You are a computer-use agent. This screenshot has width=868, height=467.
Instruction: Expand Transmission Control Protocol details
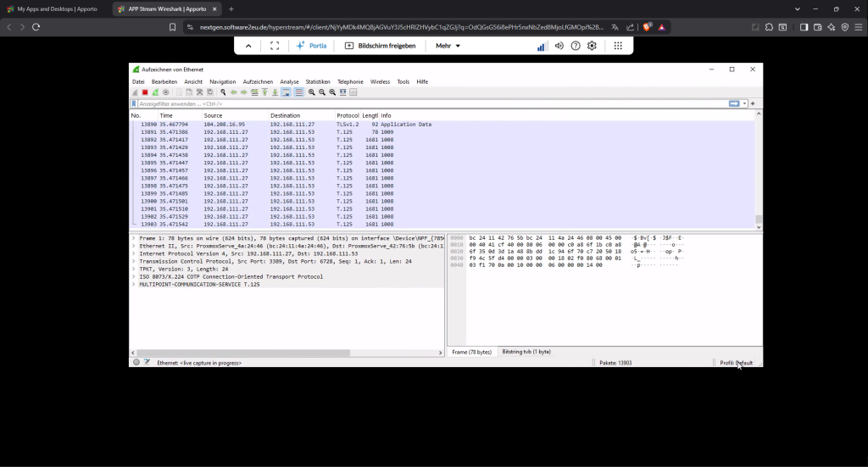[x=133, y=261]
